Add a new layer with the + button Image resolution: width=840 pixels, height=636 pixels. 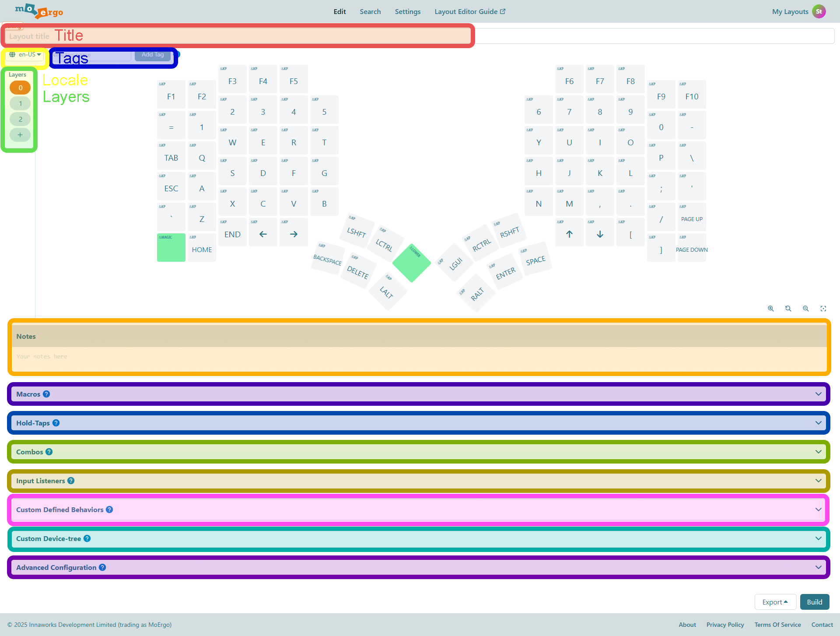click(x=20, y=135)
